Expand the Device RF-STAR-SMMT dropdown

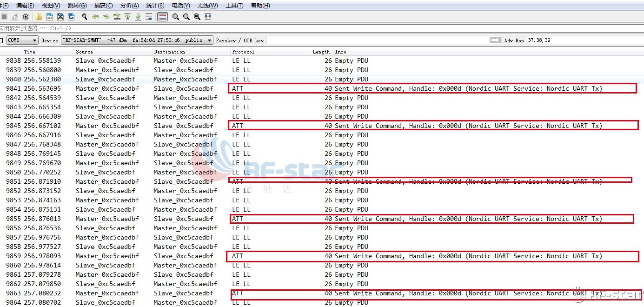(x=137, y=40)
